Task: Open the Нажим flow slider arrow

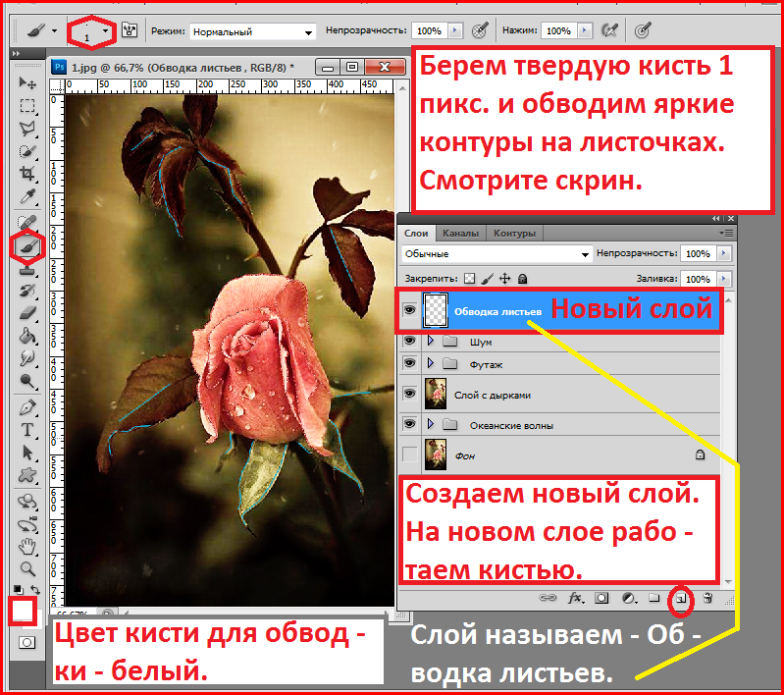Action: [584, 30]
